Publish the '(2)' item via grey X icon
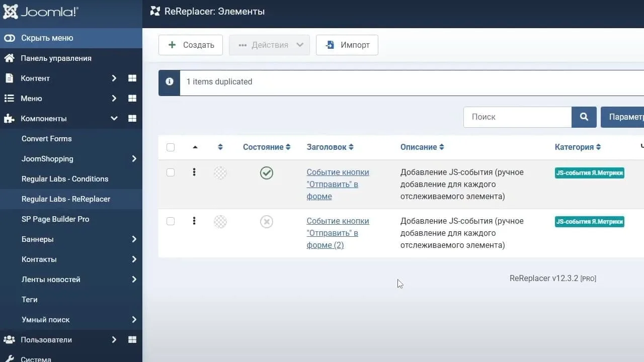 coord(267,222)
